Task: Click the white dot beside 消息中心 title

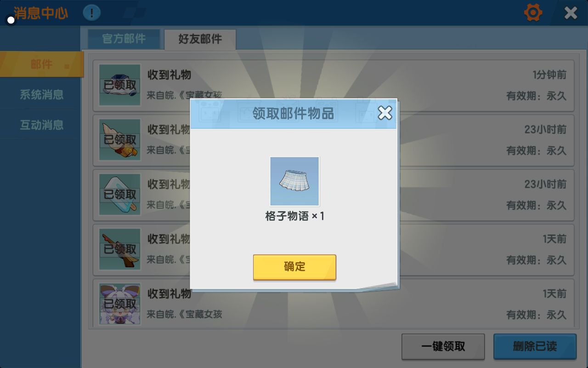Action: [11, 20]
